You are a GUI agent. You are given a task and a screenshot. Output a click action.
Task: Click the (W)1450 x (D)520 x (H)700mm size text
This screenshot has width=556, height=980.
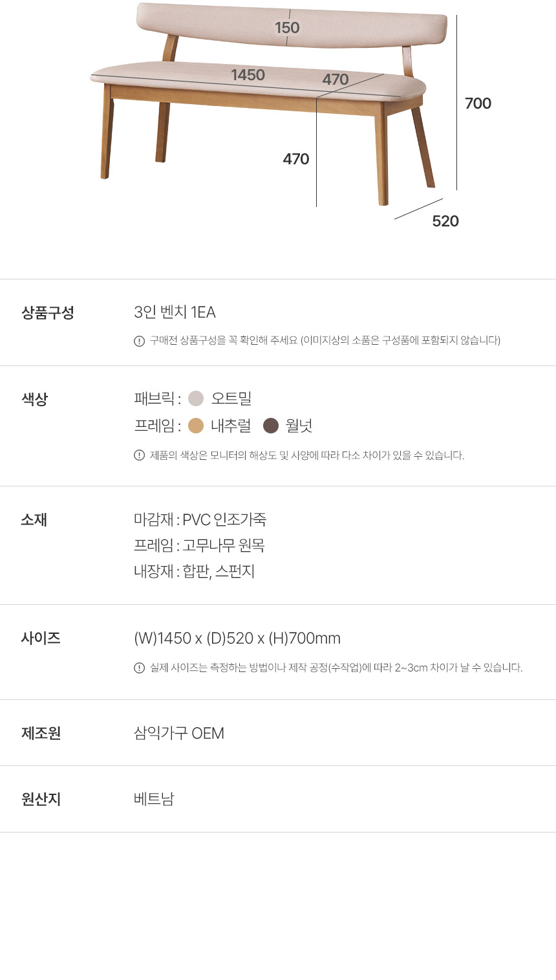(237, 638)
